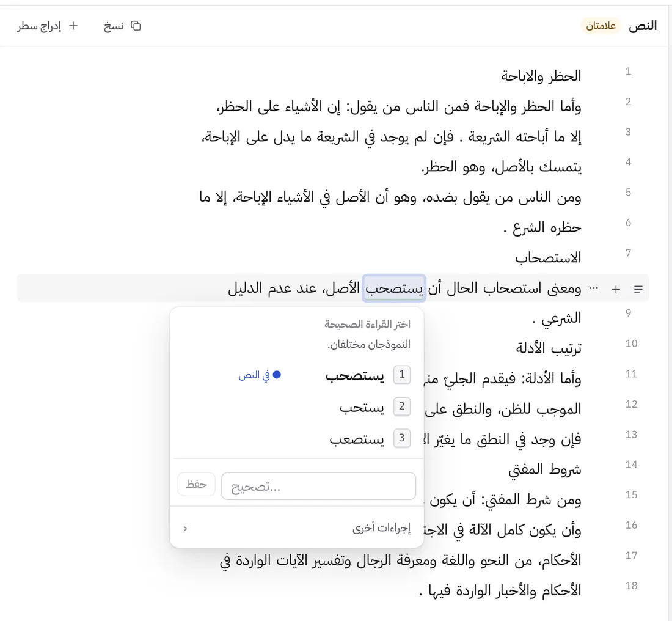Click the chevron next to إجراءات أخرى
Viewport: 672px width, 621px height.
pos(185,529)
